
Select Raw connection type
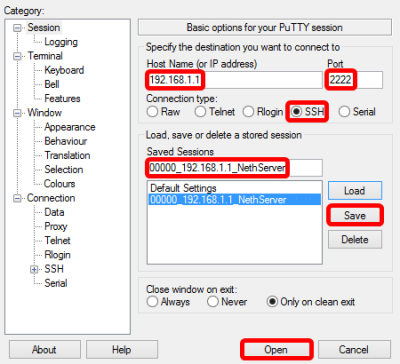click(x=163, y=112)
